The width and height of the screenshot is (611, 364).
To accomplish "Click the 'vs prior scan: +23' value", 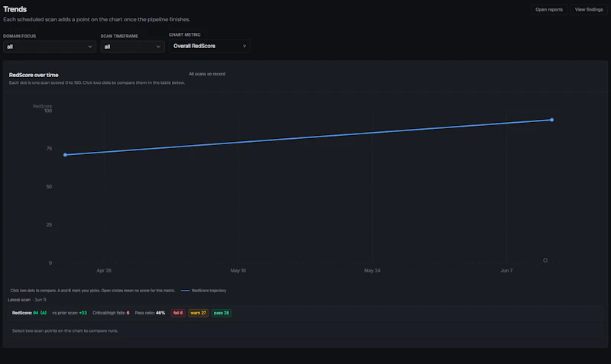I will pos(70,313).
